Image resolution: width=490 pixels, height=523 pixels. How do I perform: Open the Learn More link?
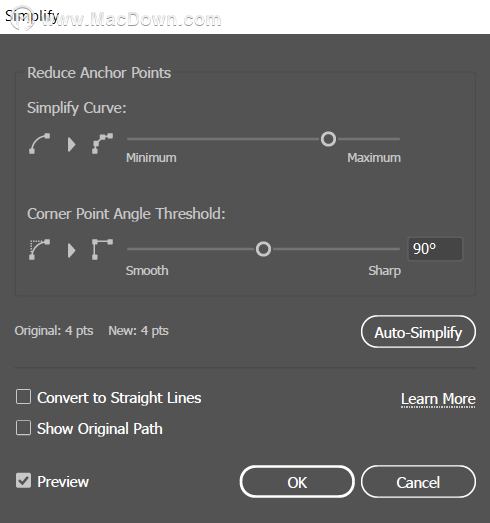438,399
